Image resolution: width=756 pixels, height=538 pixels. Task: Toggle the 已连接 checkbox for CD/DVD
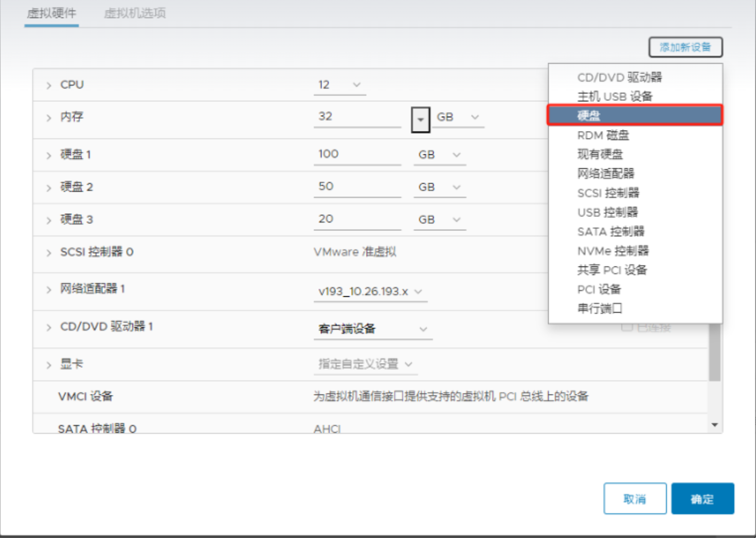[626, 328]
